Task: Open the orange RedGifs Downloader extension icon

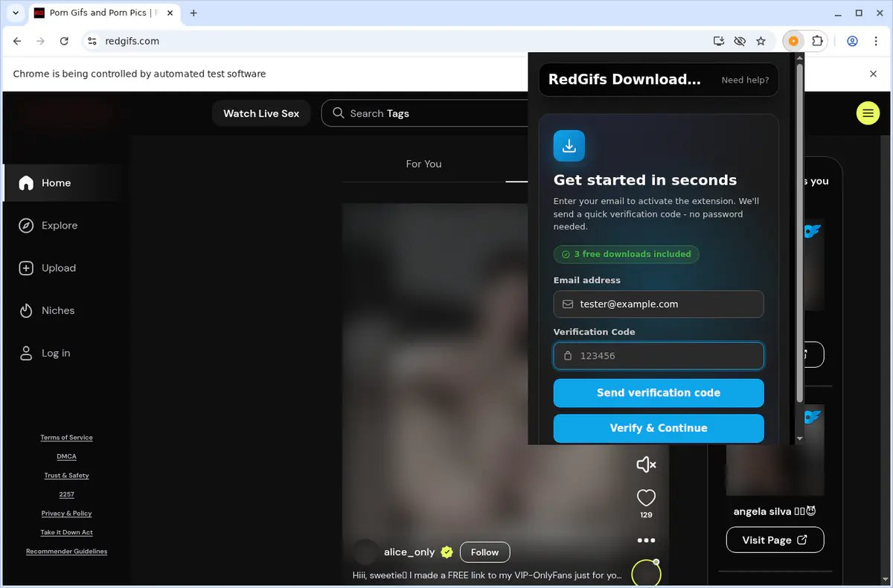Action: tap(794, 41)
